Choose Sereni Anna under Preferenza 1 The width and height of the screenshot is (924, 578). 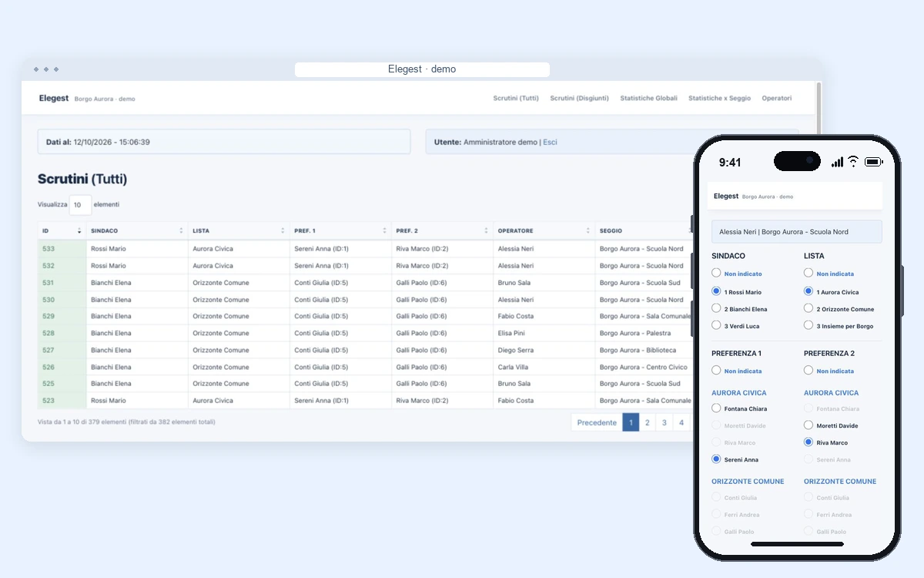tap(716, 459)
